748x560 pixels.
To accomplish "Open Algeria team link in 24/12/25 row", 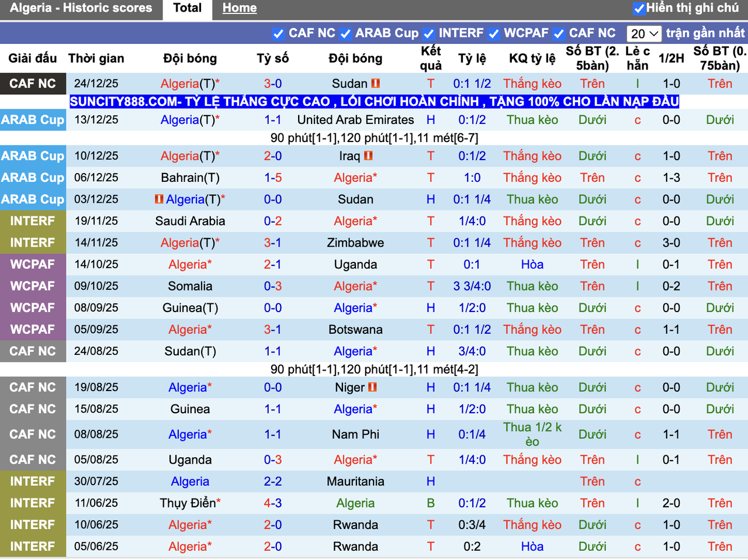I will point(180,84).
